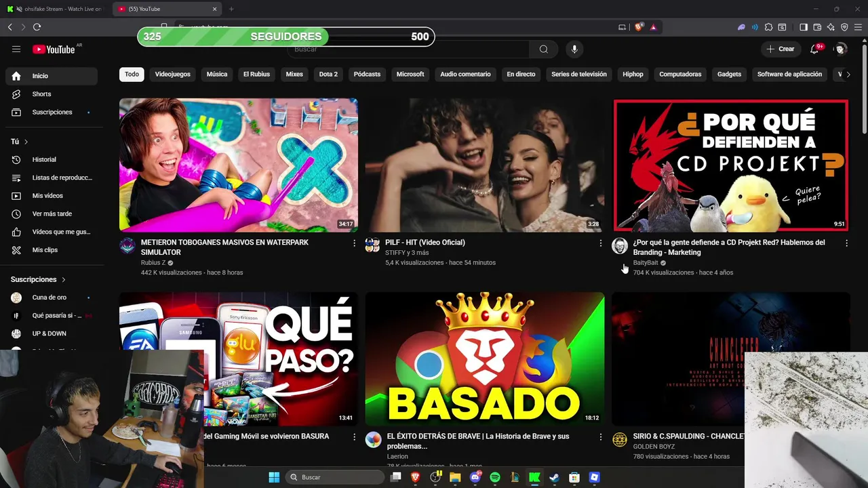Select the Todo filter chip
Image resolution: width=868 pixels, height=488 pixels.
tap(132, 75)
